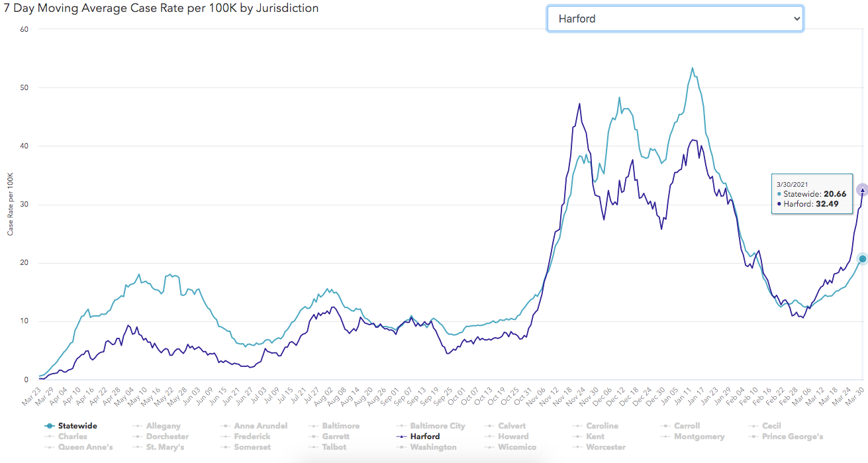Click the Harford endpoint marker on chart
868x463 pixels.
[x=862, y=190]
